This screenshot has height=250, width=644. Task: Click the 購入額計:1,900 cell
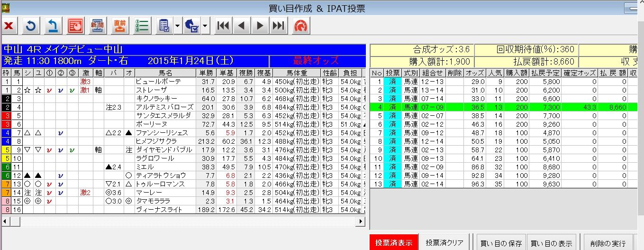pos(421,61)
